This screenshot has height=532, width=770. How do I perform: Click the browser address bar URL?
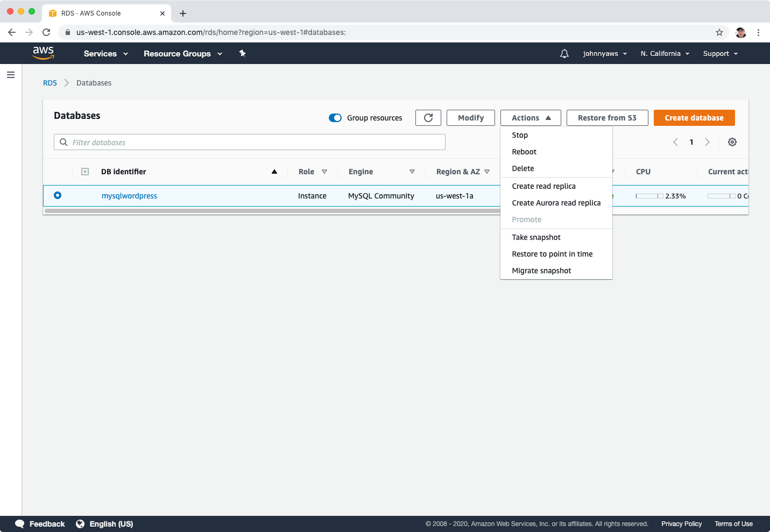211,32
